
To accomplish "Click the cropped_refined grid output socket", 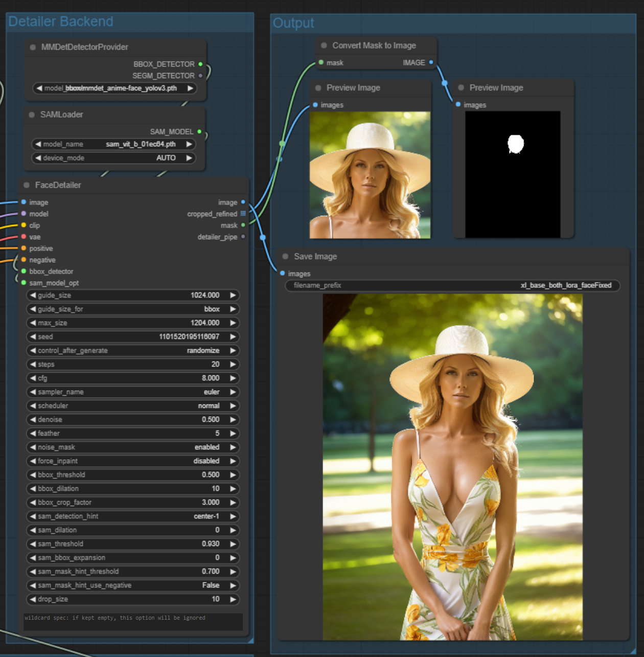I will click(x=243, y=214).
